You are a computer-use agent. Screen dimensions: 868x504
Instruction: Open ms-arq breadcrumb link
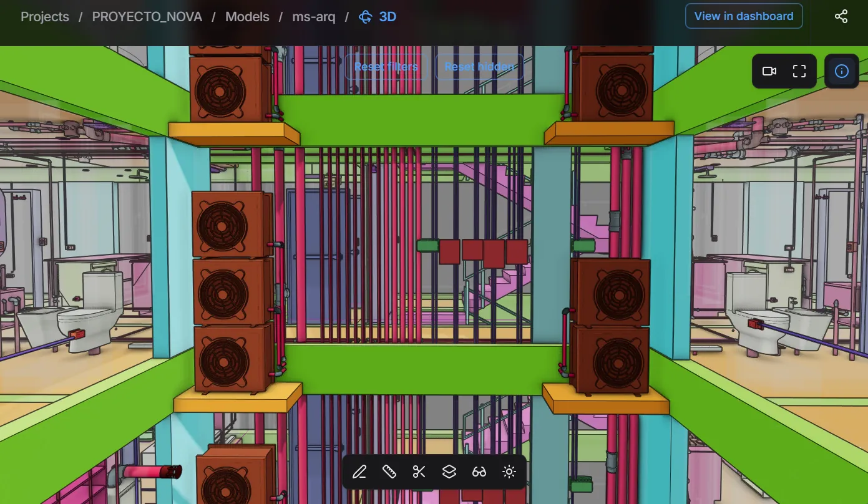[314, 17]
